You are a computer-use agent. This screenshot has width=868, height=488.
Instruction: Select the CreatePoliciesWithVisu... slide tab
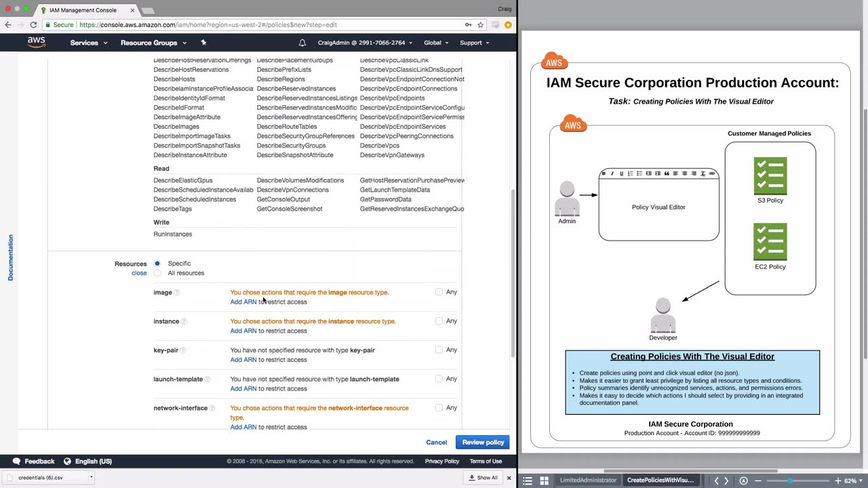(660, 481)
